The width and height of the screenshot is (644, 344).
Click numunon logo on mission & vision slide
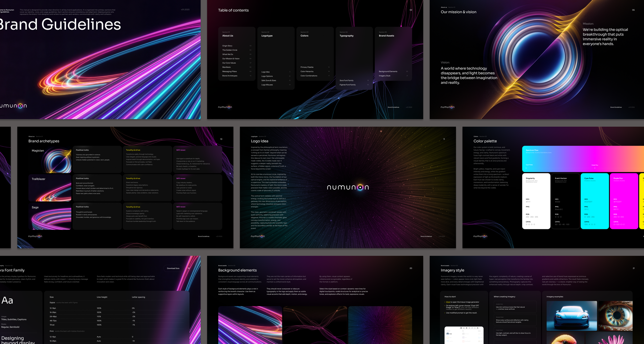click(447, 107)
